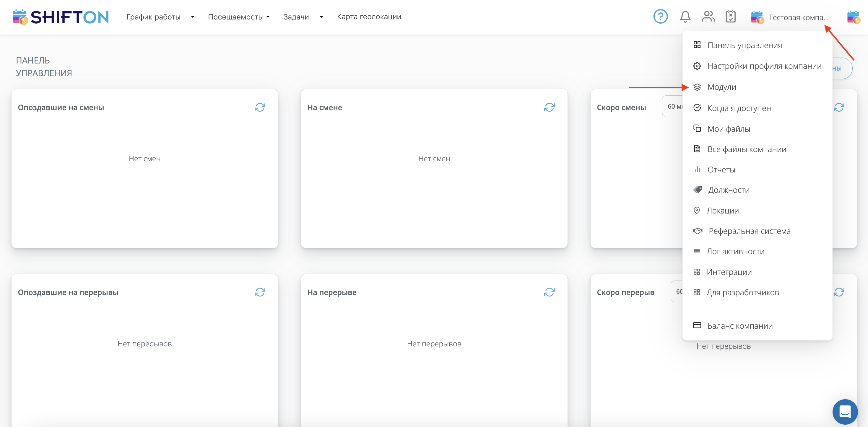Click the Скоро смены heading

tap(621, 107)
